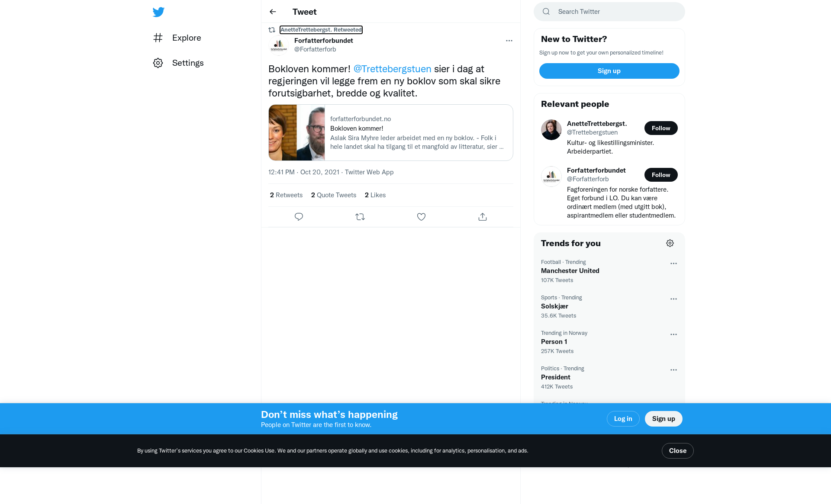Open the 12:41 PM Oct 20, 2021 timestamp
The width and height of the screenshot is (831, 504).
click(x=304, y=172)
